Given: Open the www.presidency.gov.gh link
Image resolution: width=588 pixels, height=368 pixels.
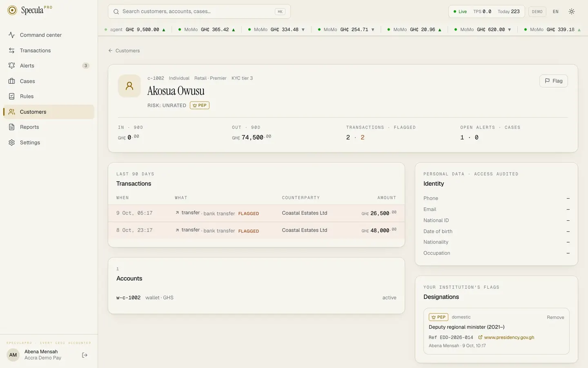Looking at the screenshot, I should pyautogui.click(x=506, y=337).
